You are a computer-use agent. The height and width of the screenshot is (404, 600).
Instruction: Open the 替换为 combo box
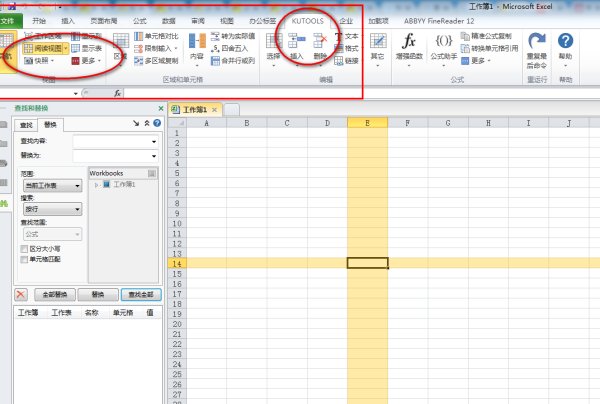coord(115,156)
